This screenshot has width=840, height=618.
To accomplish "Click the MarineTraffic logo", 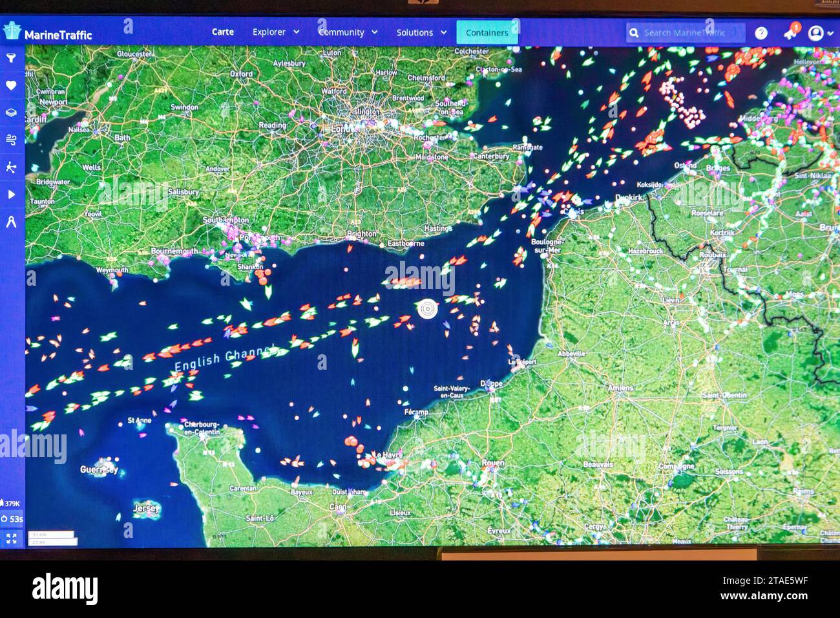I will point(48,33).
